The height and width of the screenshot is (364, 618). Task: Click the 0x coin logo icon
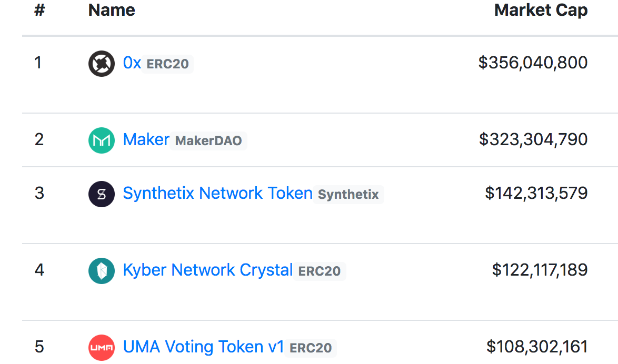click(101, 64)
